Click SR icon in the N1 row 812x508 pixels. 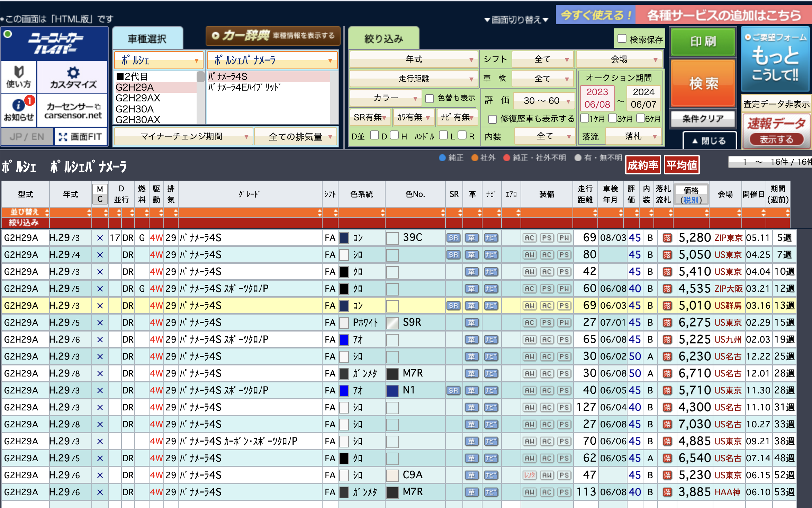(x=453, y=390)
